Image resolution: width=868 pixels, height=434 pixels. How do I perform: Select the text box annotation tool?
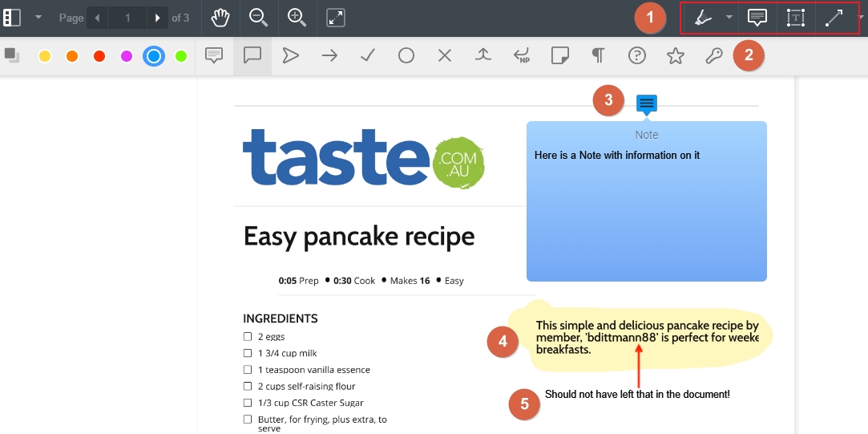point(796,18)
